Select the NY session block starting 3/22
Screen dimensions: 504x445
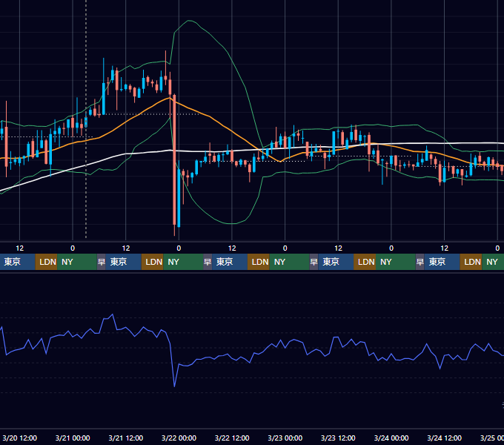pos(289,262)
